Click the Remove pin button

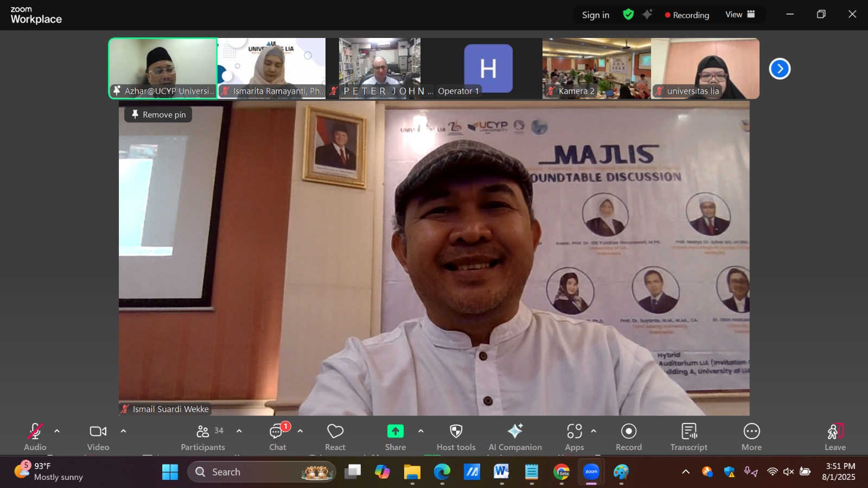pyautogui.click(x=158, y=114)
